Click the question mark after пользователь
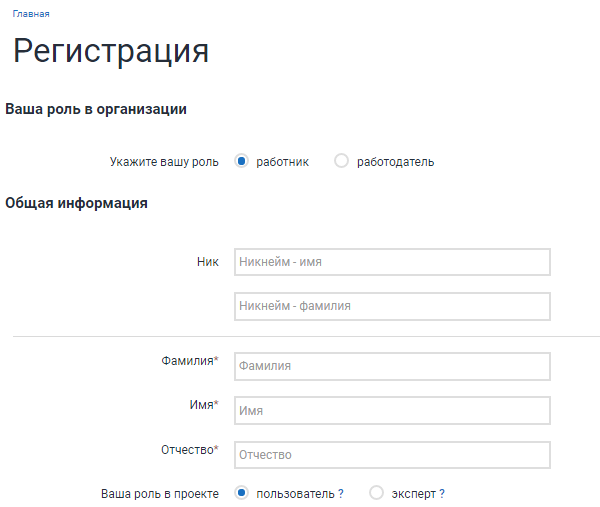This screenshot has height=507, width=600. (341, 494)
